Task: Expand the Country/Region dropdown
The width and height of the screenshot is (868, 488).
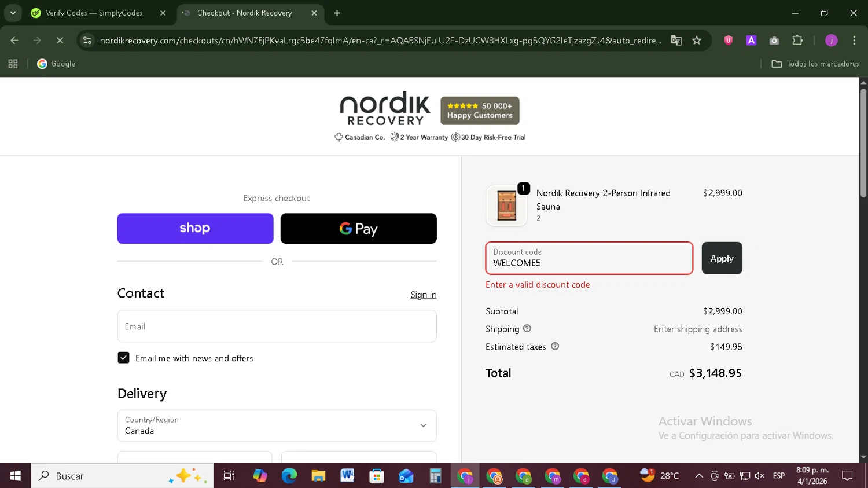Action: [277, 425]
